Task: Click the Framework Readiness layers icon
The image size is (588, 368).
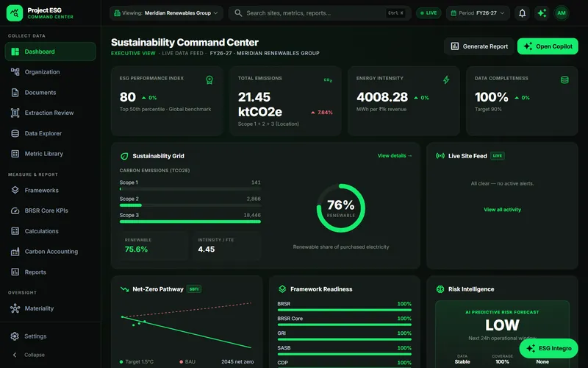Action: point(282,289)
